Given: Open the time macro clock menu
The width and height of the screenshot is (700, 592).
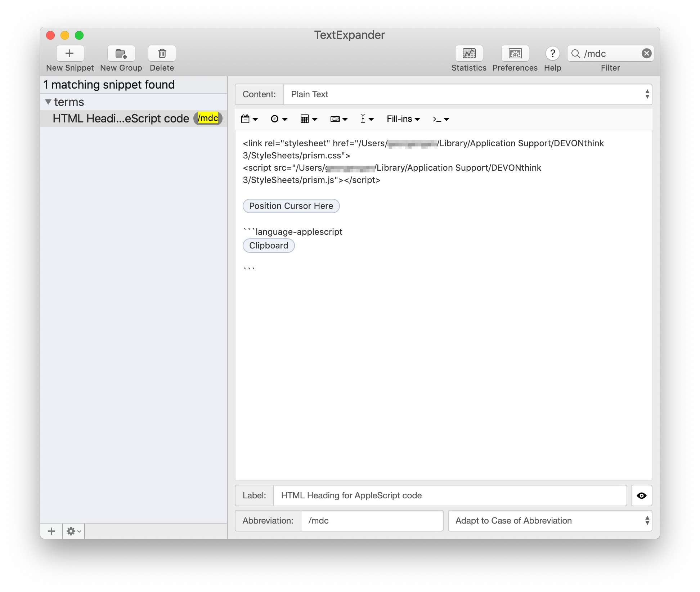Looking at the screenshot, I should (279, 119).
